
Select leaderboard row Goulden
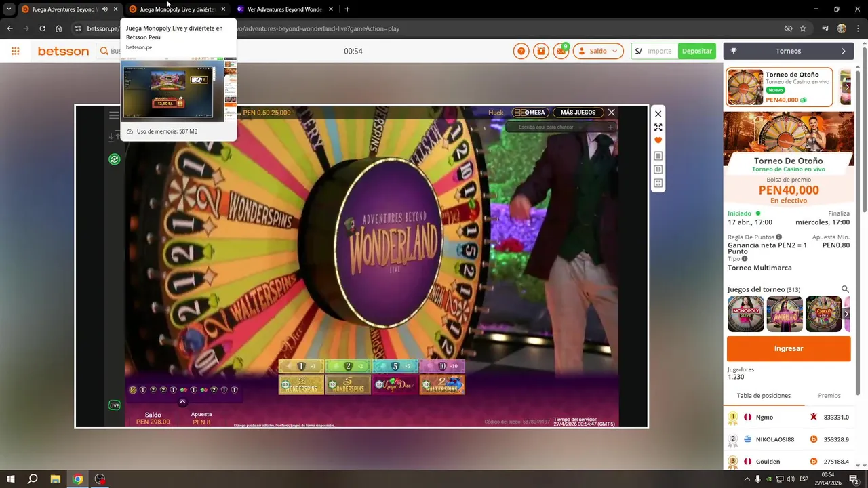click(x=789, y=462)
